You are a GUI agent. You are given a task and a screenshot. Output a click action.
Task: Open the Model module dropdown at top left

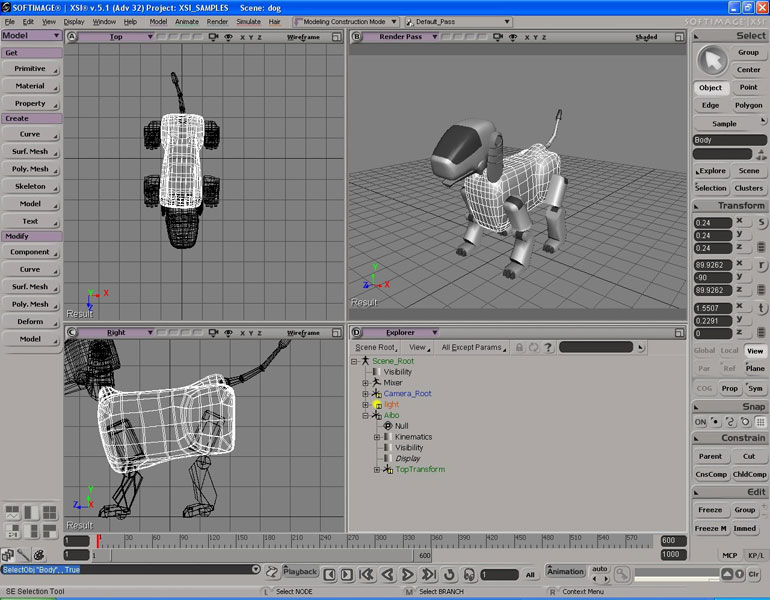31,35
